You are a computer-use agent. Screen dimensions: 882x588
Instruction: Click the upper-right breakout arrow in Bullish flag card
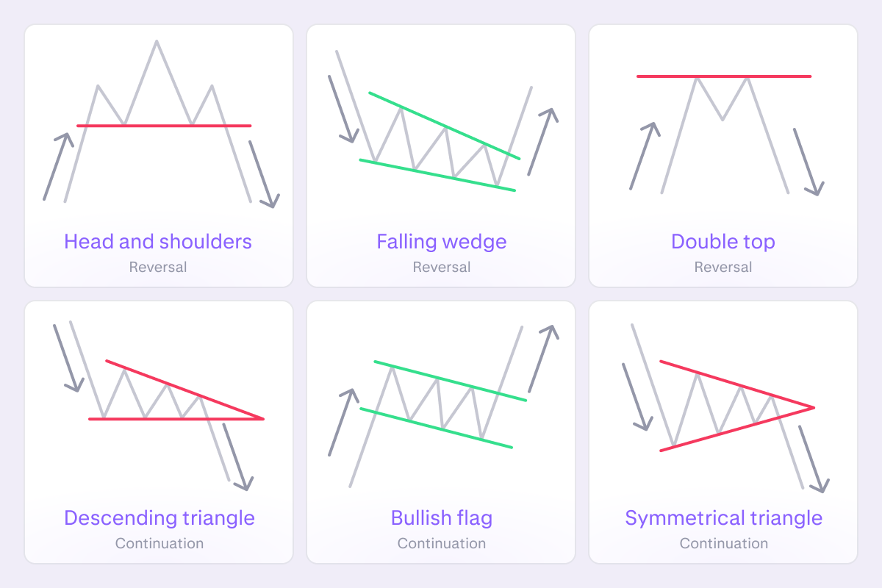point(542,358)
